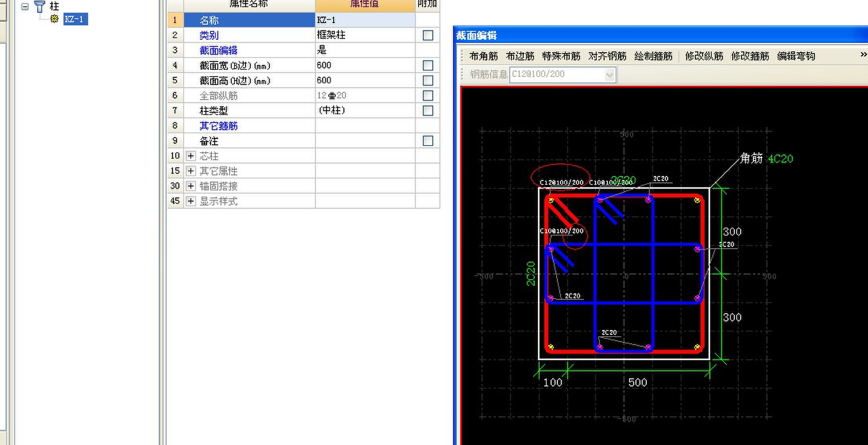The image size is (868, 445).
Task: Select the 布角筋 toolbar command
Action: click(484, 56)
